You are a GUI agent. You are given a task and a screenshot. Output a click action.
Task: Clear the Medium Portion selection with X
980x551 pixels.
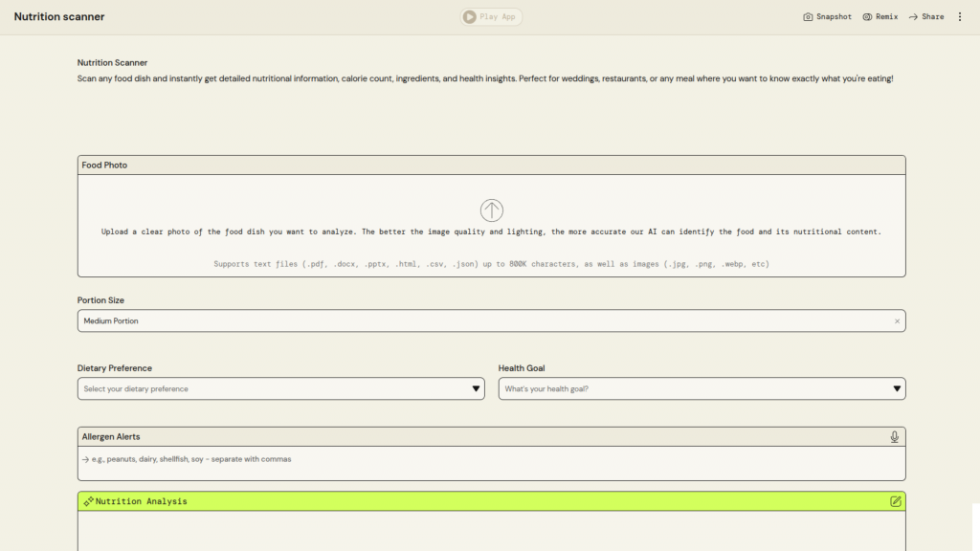coord(897,321)
